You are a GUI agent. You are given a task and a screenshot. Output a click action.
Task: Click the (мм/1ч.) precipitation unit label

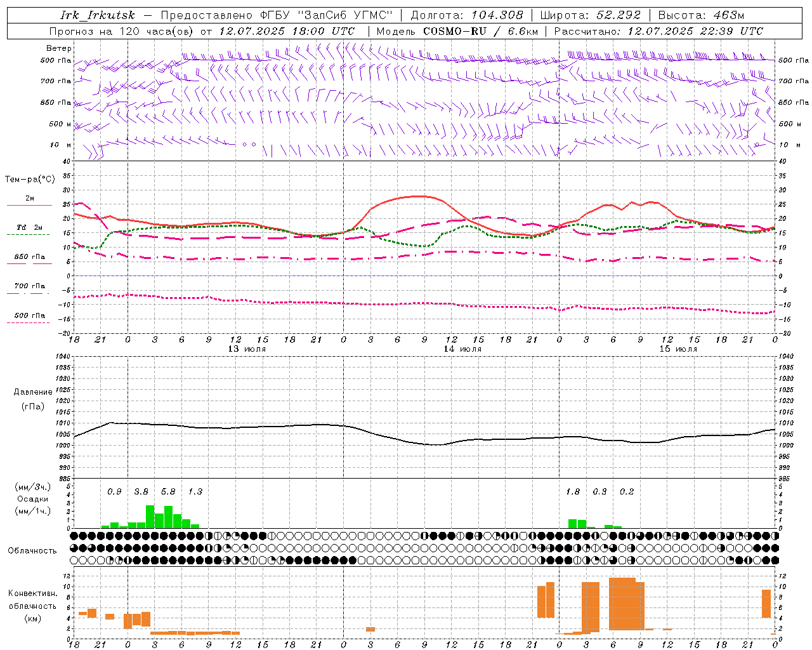click(x=32, y=511)
